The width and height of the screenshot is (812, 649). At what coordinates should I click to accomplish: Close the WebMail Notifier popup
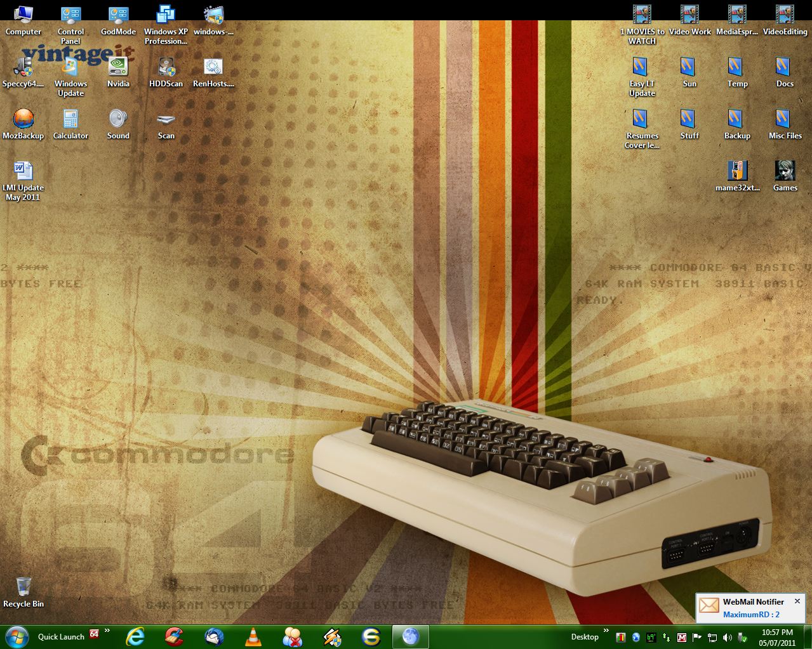click(797, 600)
